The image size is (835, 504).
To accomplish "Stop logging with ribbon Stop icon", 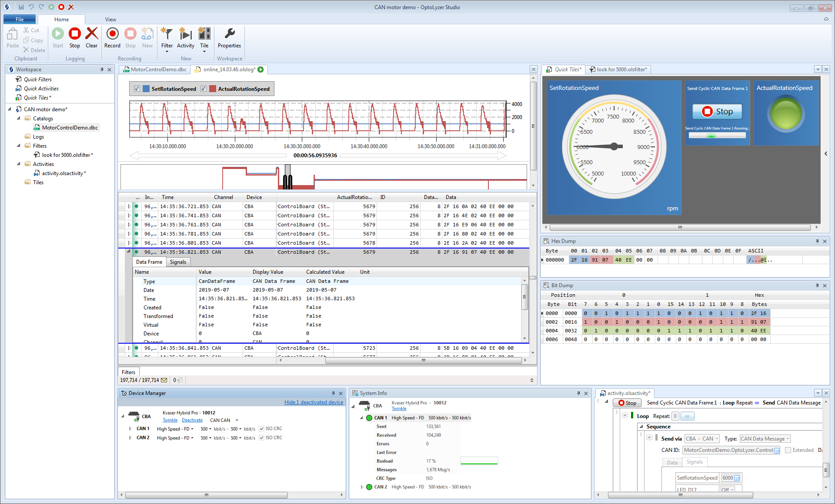I will 75,34.
